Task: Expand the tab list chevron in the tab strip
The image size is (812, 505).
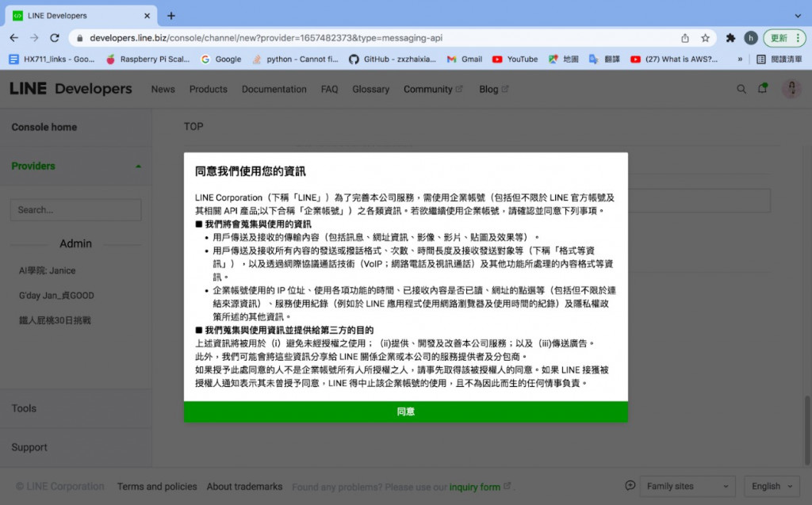Action: (x=798, y=16)
